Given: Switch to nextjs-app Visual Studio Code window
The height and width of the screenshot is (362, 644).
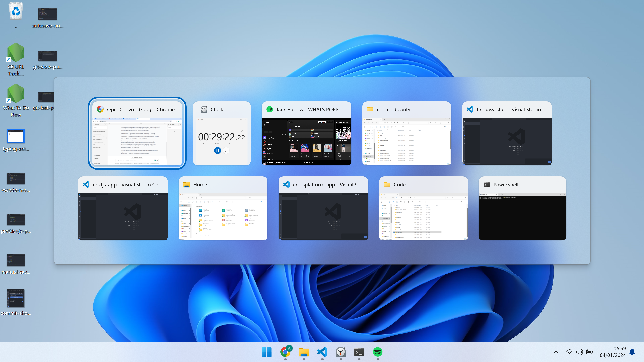Looking at the screenshot, I should point(123,208).
